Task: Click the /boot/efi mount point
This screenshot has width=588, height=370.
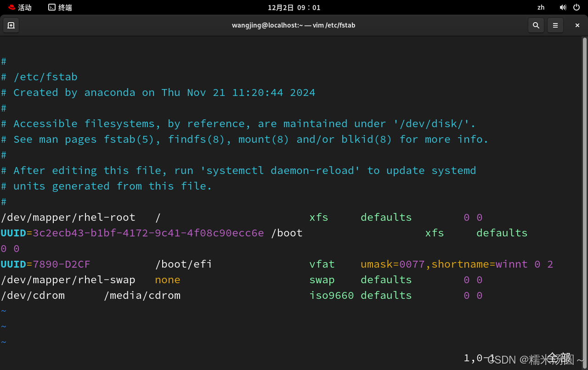Action: [x=184, y=264]
